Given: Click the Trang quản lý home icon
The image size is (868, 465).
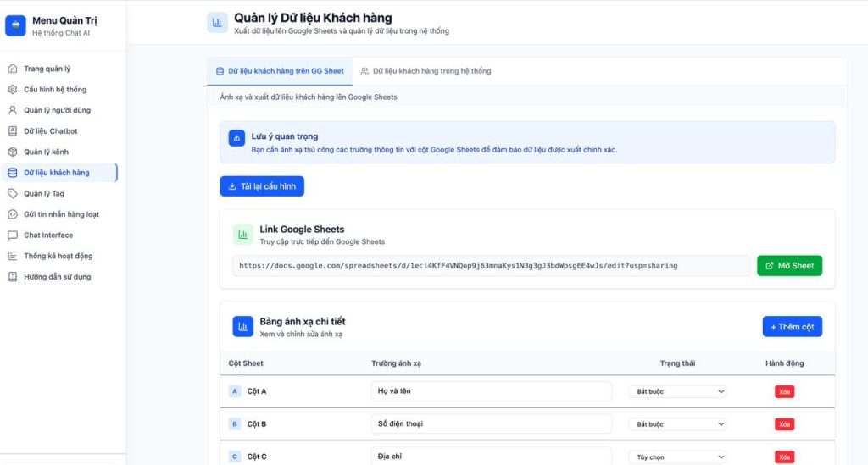Looking at the screenshot, I should (13, 69).
